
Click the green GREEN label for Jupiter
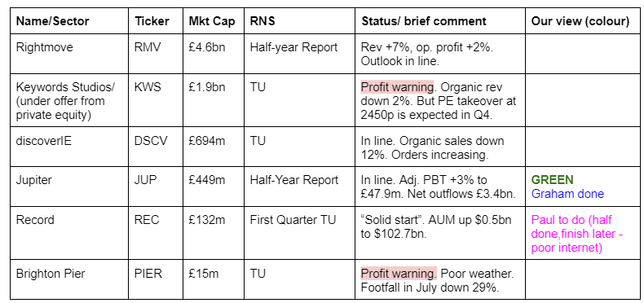click(x=552, y=180)
